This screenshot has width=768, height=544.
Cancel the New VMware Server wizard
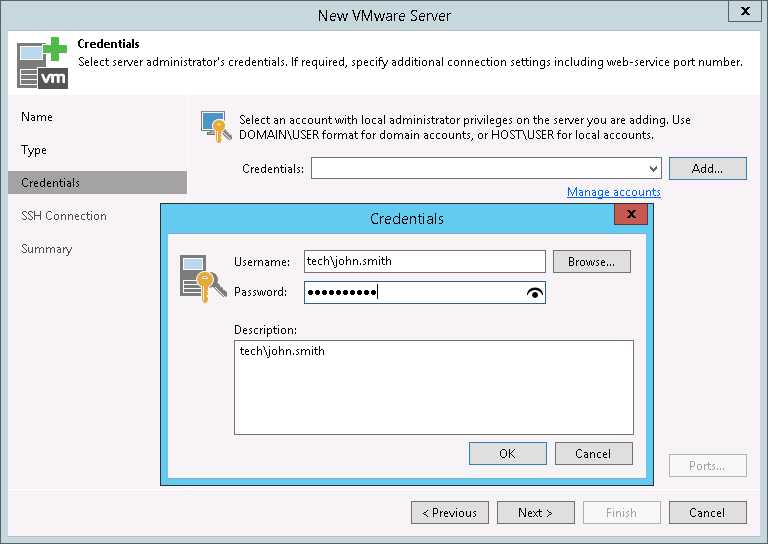(708, 512)
